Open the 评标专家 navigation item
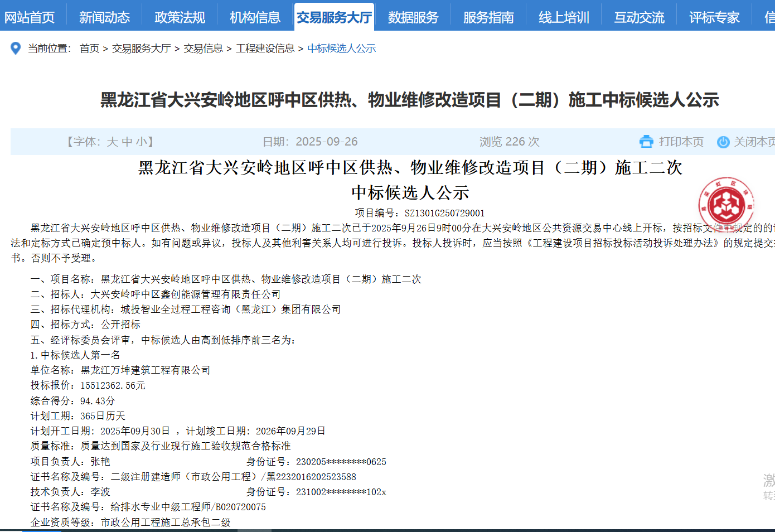Screen dimensions: 775x532 (714, 17)
